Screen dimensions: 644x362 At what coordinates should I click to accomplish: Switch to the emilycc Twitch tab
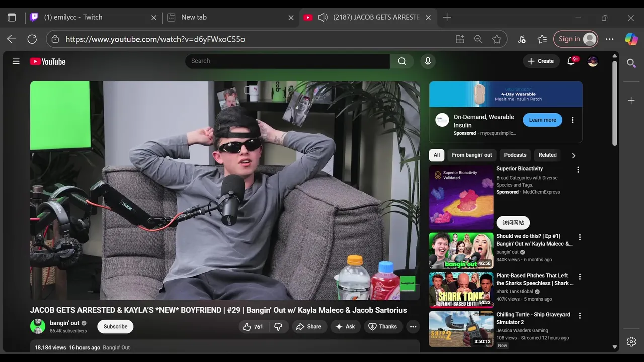coord(94,17)
